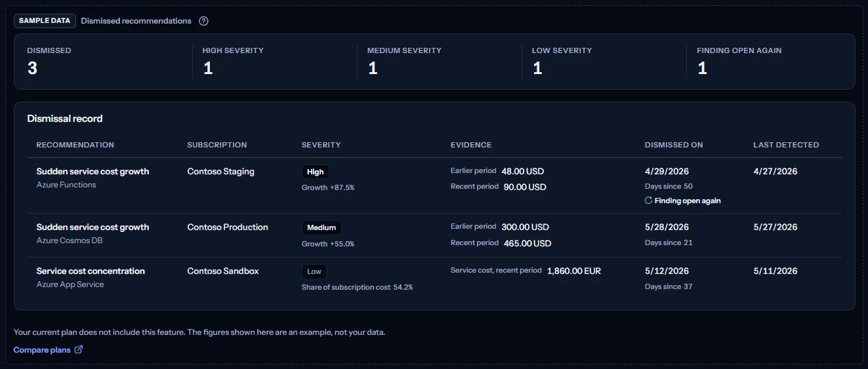Viewport: 868px width, 369px height.
Task: Click the 5/11/2026 last detected date
Action: (775, 271)
